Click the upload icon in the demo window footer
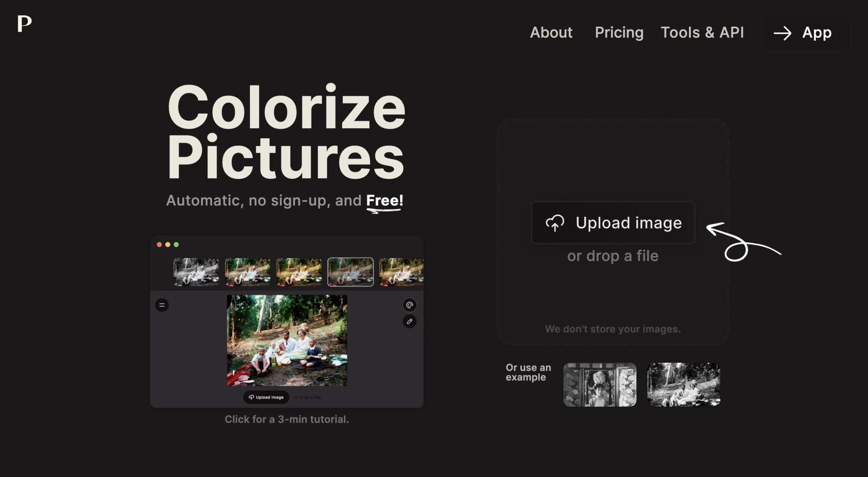Image resolution: width=868 pixels, height=477 pixels. coord(251,397)
